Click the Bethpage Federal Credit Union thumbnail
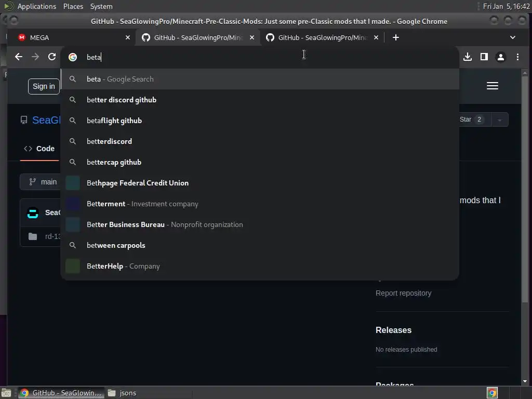The width and height of the screenshot is (532, 399). point(73,183)
